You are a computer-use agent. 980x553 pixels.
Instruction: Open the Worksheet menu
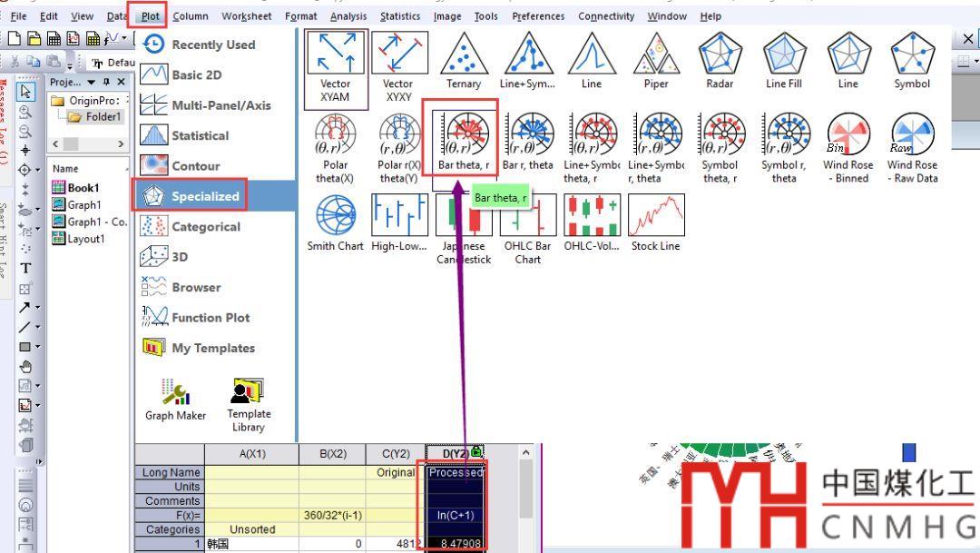coord(246,16)
